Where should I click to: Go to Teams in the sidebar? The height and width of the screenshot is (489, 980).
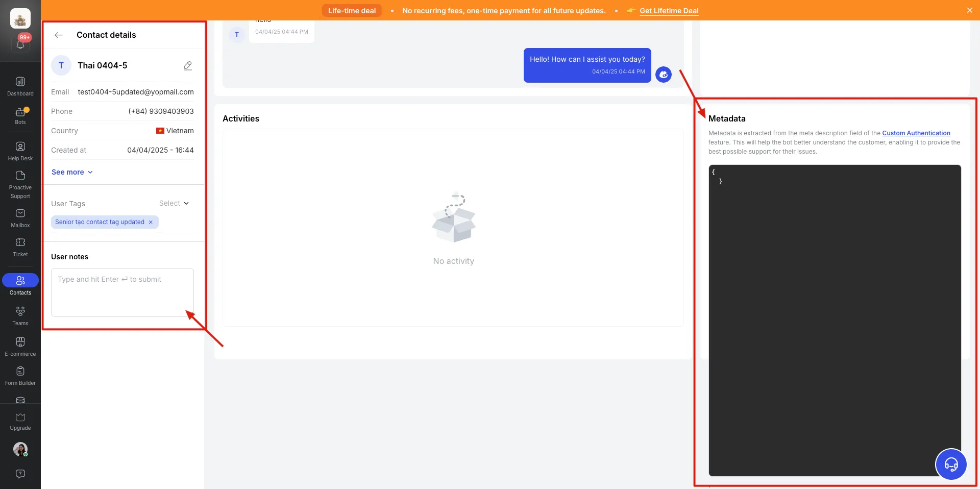click(x=20, y=315)
